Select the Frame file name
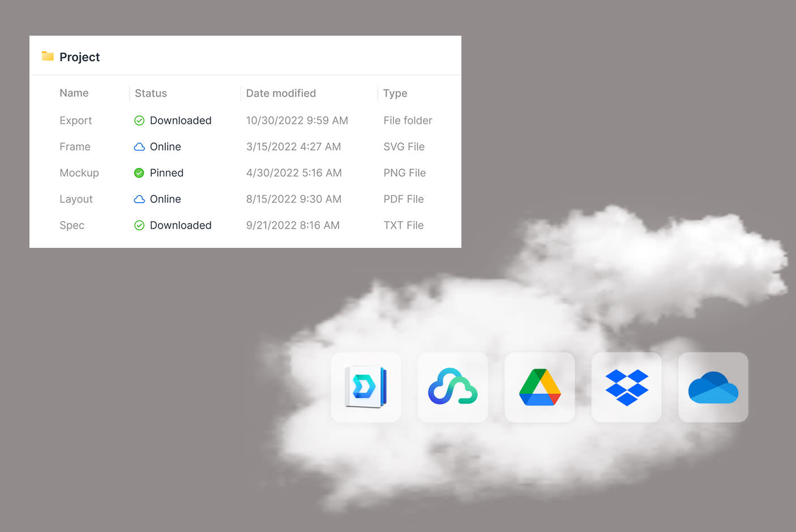796x532 pixels. click(x=75, y=147)
